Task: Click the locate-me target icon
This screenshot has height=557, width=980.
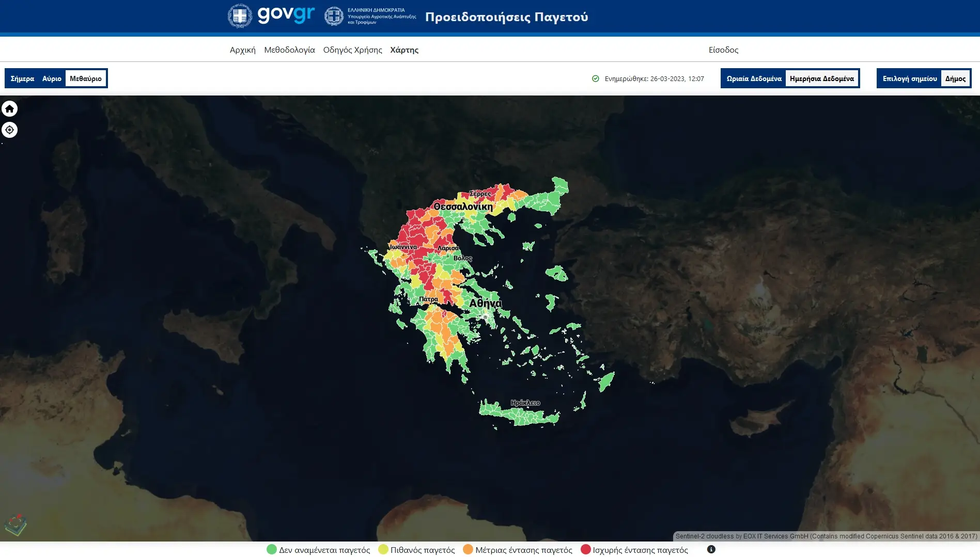Action: point(10,130)
